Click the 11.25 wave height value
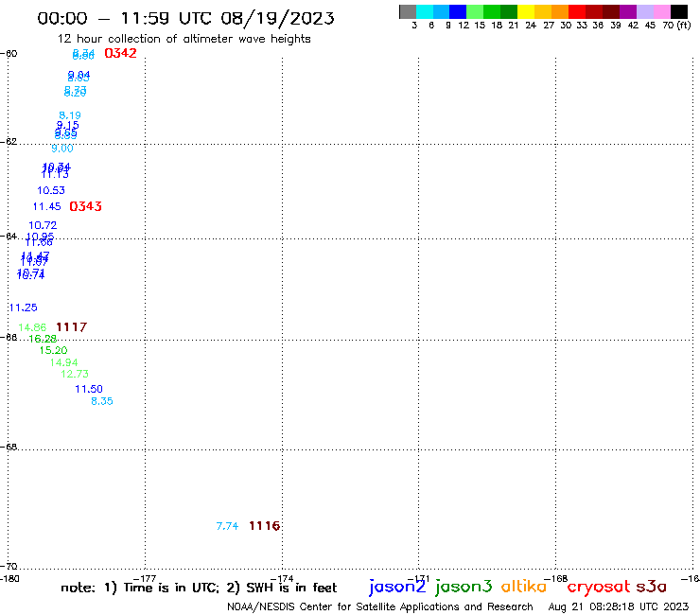The image size is (700, 615). [24, 307]
